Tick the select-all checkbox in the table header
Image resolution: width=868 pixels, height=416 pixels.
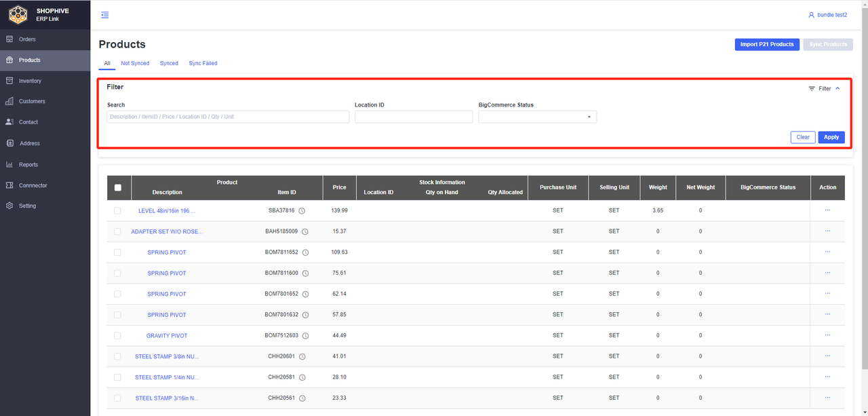pos(118,188)
